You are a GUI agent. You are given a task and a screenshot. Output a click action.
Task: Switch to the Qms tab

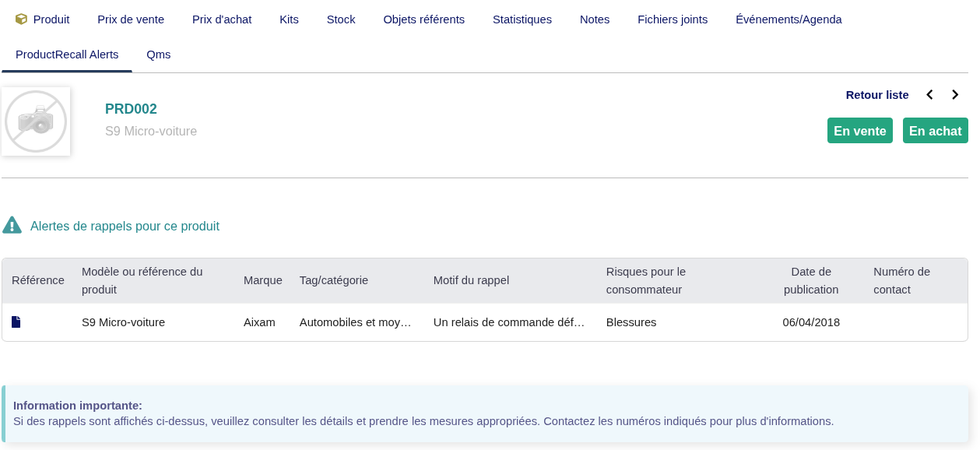pos(158,54)
